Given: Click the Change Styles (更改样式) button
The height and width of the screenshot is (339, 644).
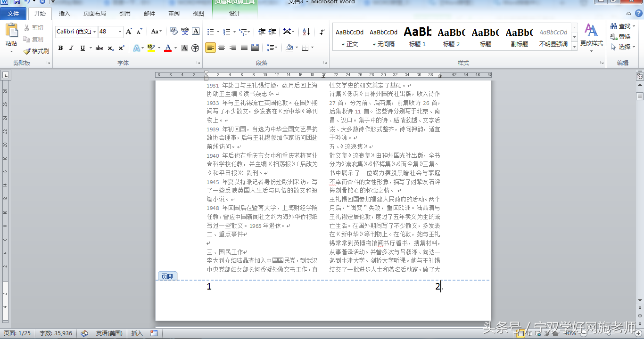Looking at the screenshot, I should pyautogui.click(x=591, y=37).
